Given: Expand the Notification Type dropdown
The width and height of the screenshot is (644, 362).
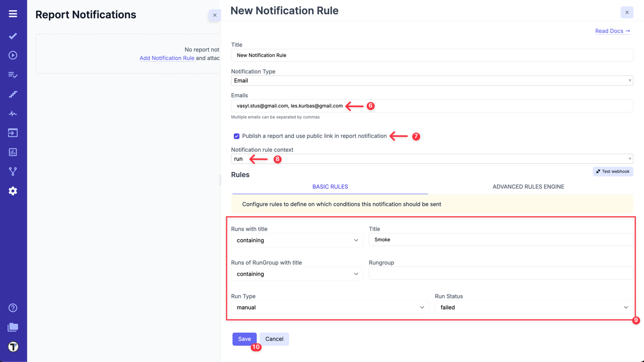Looking at the screenshot, I should click(x=432, y=80).
